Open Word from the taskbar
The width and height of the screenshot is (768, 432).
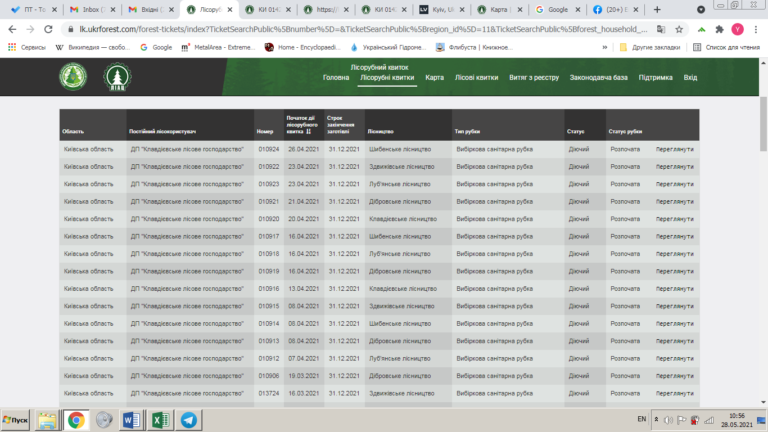[133, 419]
